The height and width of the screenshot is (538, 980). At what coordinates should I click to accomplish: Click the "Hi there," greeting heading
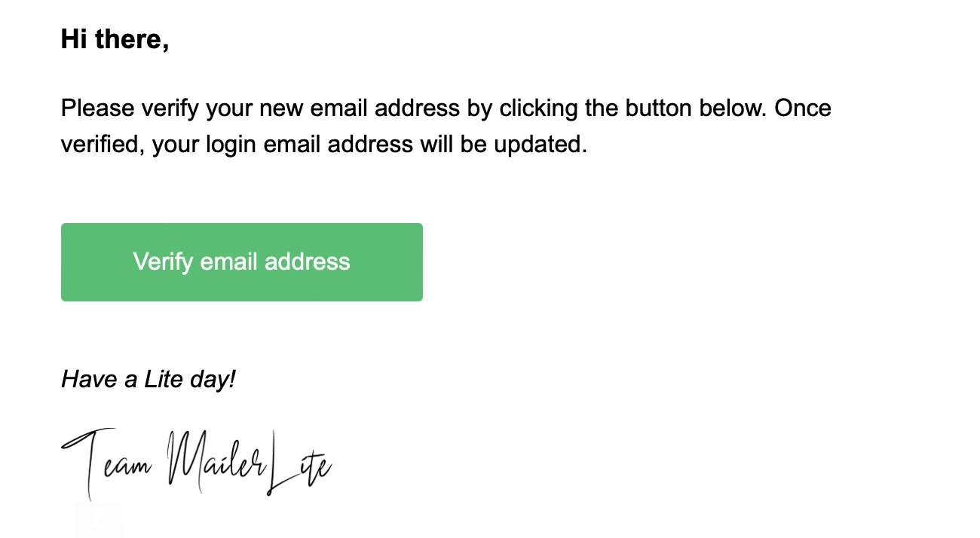(x=115, y=39)
